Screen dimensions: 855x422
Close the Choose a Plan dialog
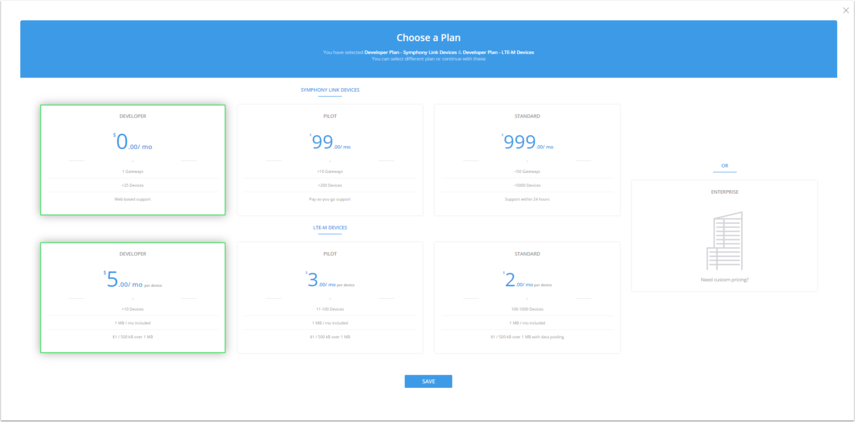pyautogui.click(x=846, y=11)
